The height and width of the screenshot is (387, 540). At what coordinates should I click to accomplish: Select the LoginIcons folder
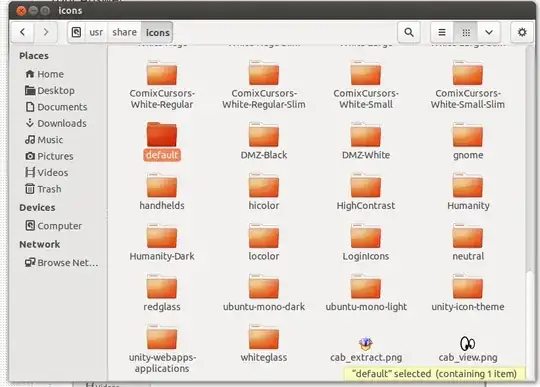point(366,242)
